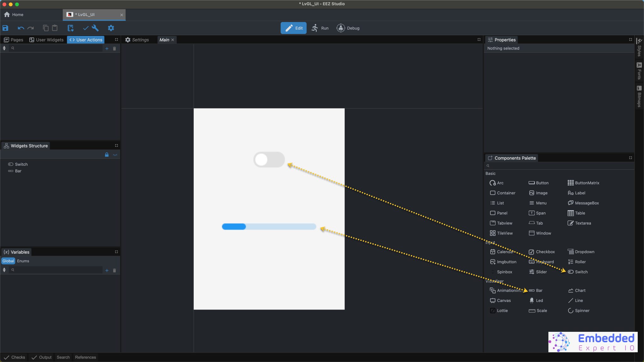The image size is (644, 362).
Task: Toggle the lock in Widgets Structure
Action: [106, 154]
